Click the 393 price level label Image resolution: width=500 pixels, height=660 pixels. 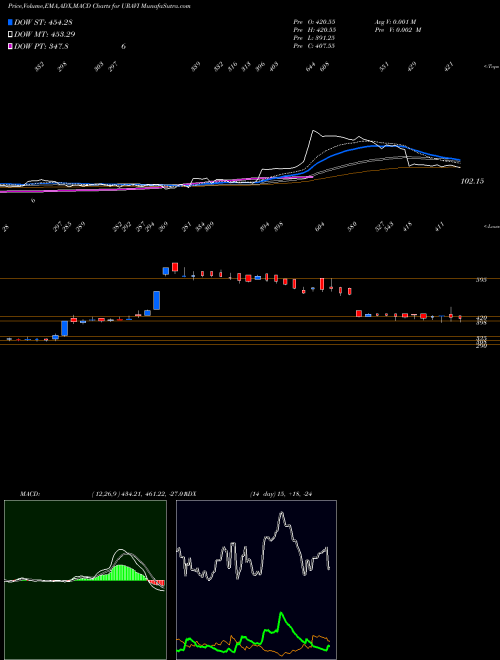(481, 280)
